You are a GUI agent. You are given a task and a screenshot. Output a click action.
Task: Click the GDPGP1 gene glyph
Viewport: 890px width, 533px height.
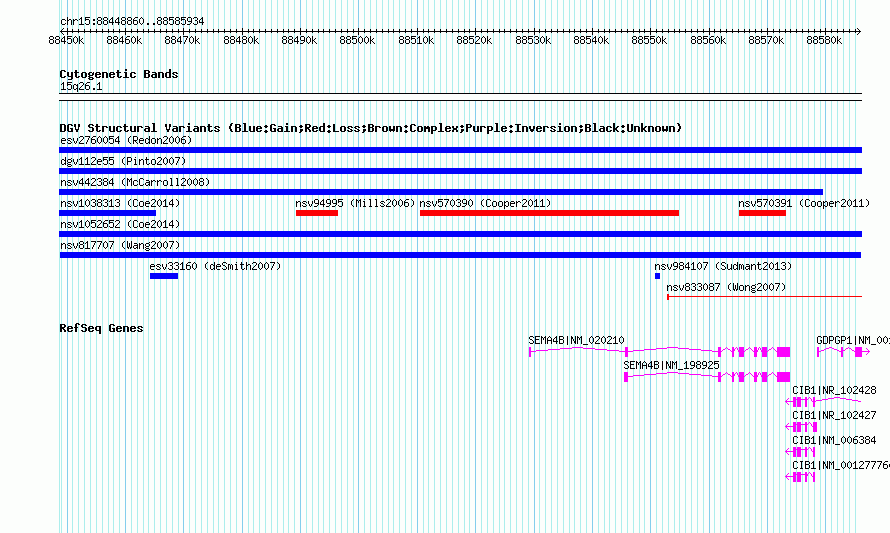click(843, 352)
